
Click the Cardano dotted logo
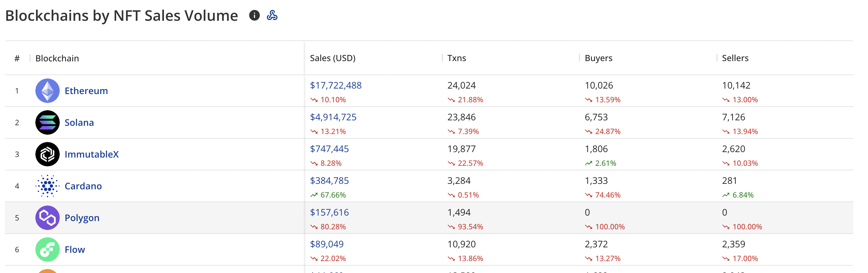[x=48, y=186]
